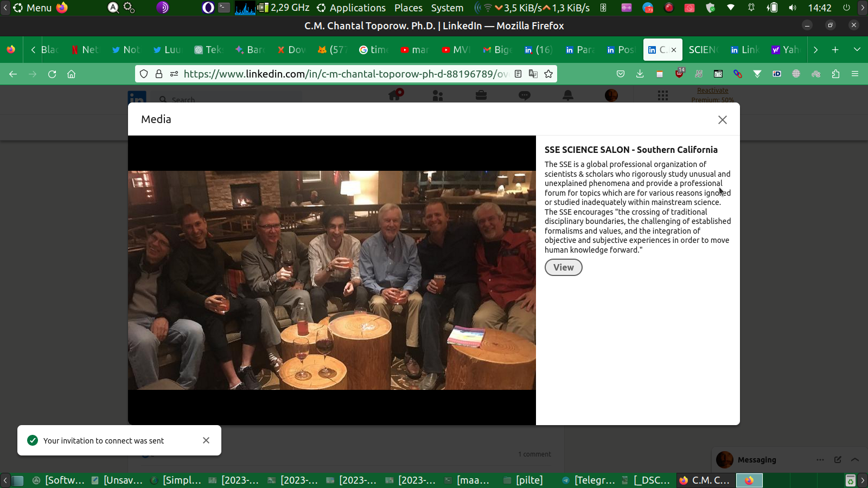Viewport: 868px width, 488px height.
Task: Open LinkedIn Notifications bell icon
Action: 568,95
